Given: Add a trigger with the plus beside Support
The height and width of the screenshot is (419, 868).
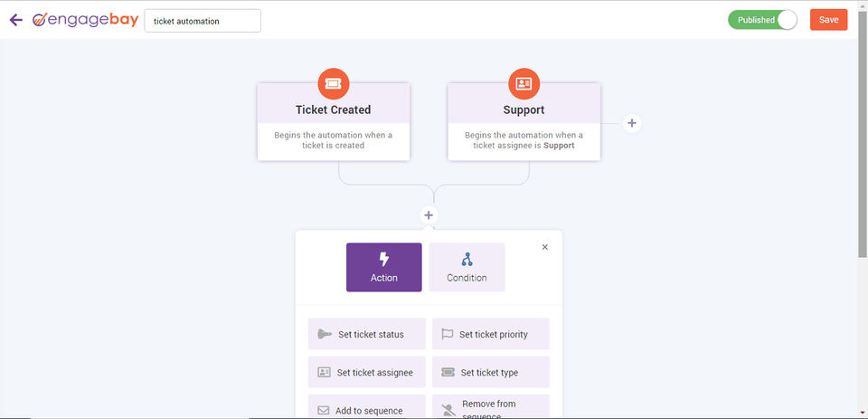Looking at the screenshot, I should click(632, 123).
